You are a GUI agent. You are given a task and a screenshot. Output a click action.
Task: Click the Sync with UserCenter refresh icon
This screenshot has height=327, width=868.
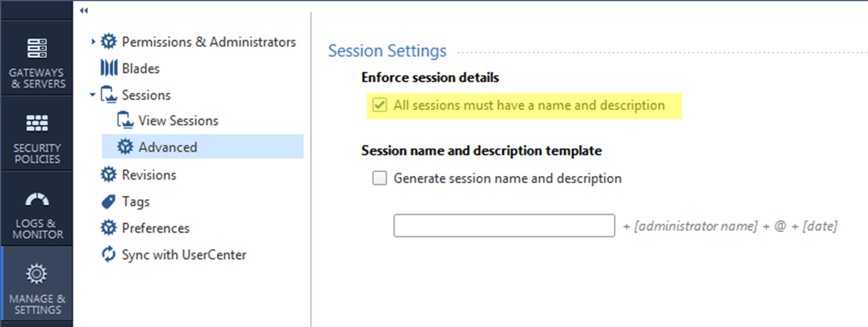[x=109, y=254]
